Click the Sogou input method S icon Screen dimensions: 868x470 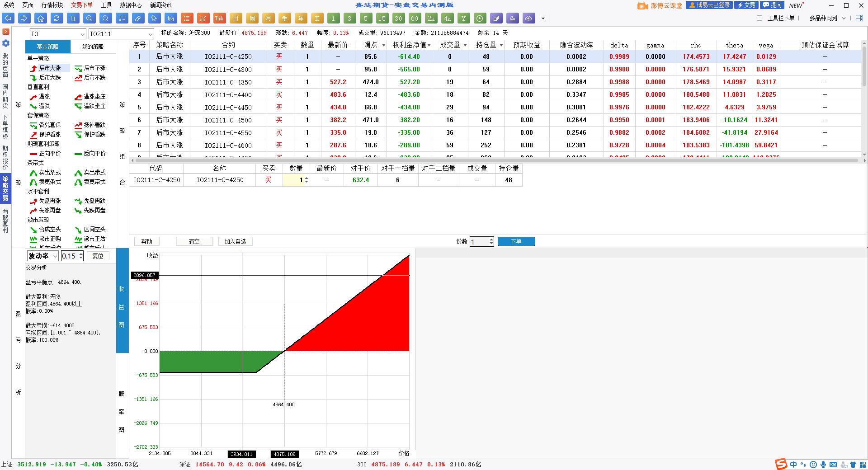tap(781, 464)
